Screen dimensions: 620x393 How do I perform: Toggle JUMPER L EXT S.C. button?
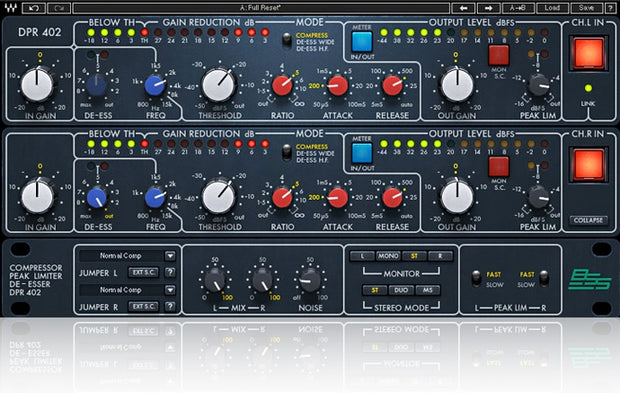coord(143,272)
